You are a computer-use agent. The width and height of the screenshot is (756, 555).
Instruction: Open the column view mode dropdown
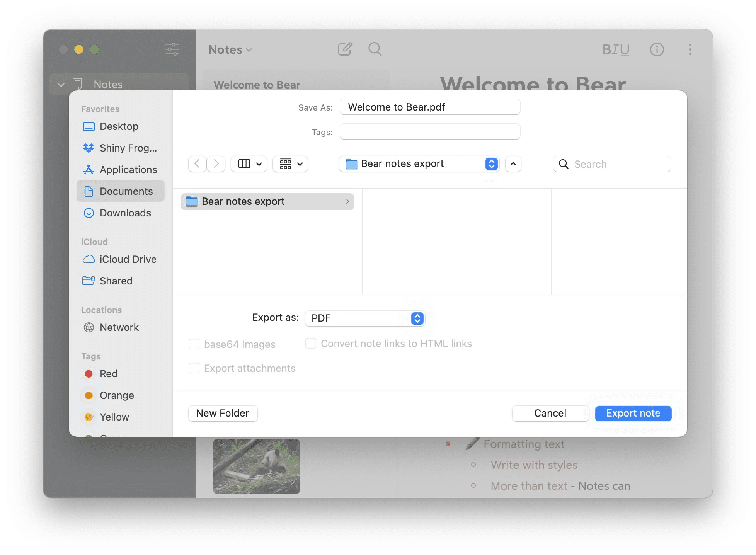coord(249,164)
